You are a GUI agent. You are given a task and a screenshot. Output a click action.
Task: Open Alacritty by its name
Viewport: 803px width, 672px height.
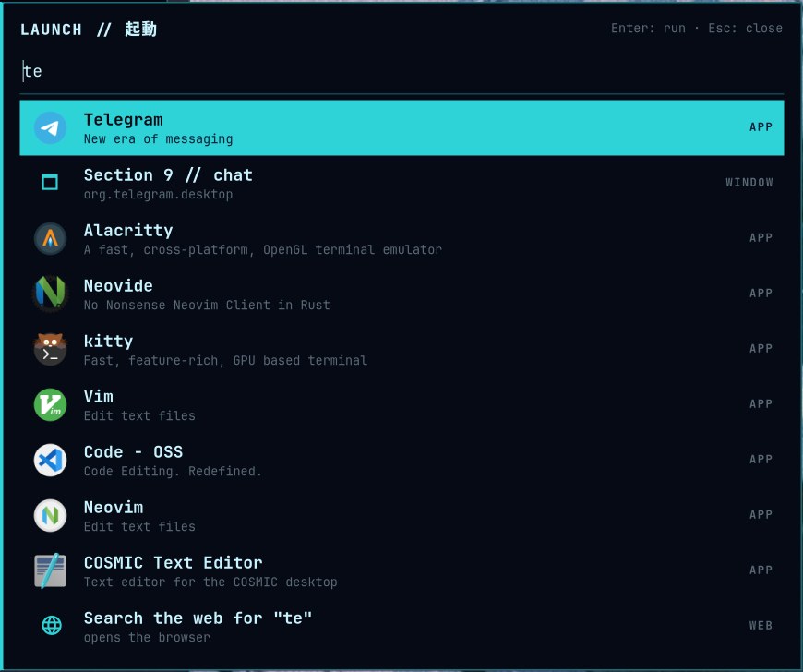click(128, 231)
